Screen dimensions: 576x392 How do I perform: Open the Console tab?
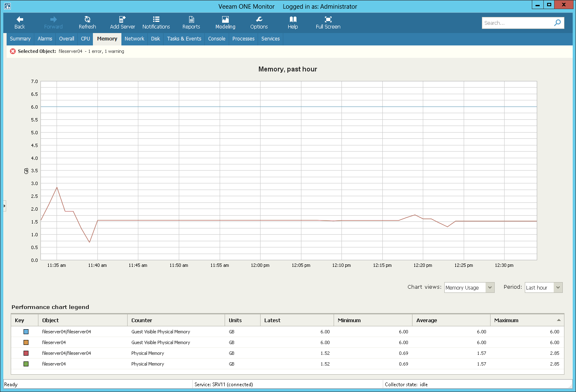click(217, 39)
